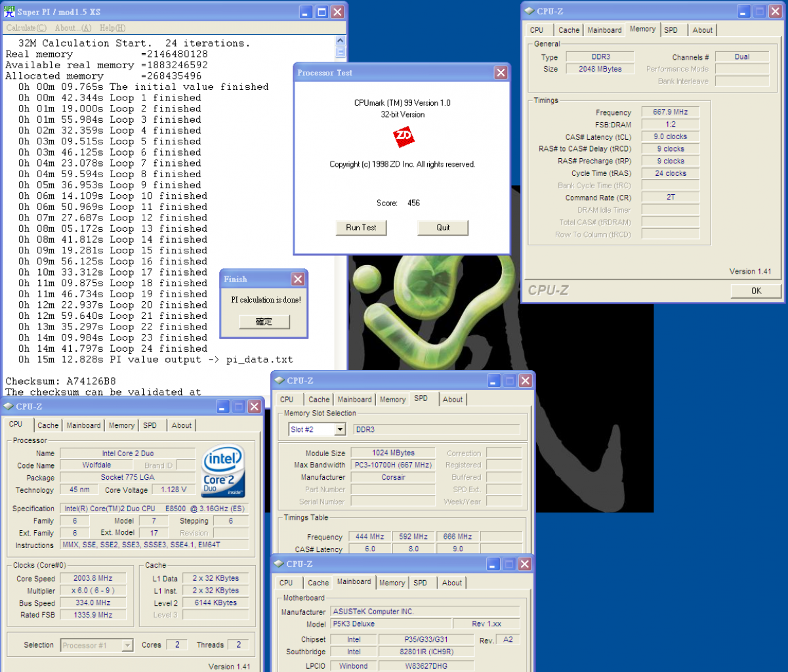This screenshot has width=788, height=672.
Task: Maximize the Super PI window
Action: point(322,12)
